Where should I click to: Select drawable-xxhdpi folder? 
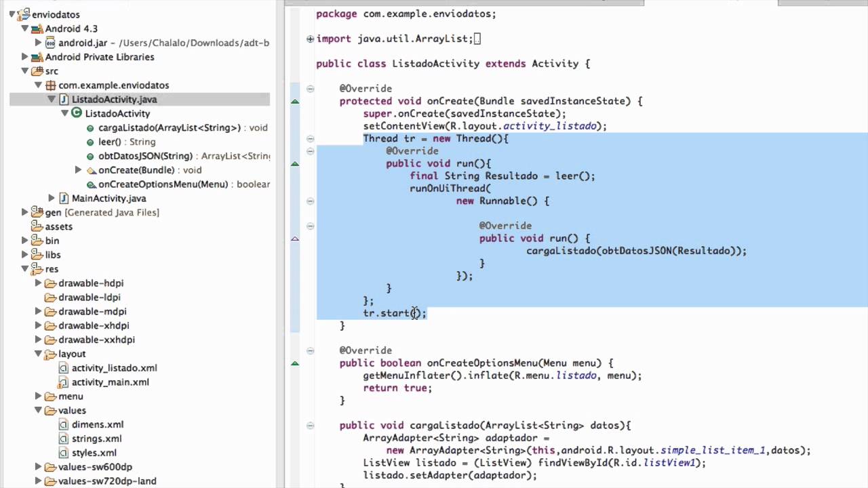tap(96, 340)
